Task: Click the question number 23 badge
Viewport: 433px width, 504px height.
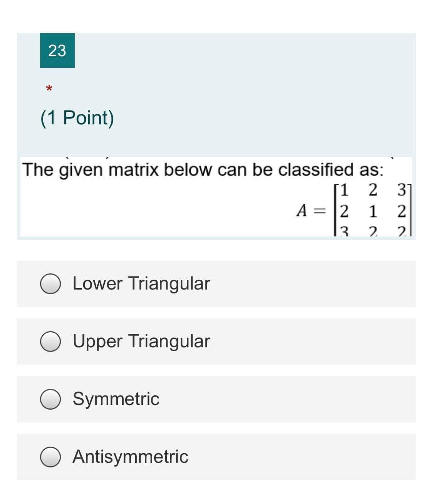Action: (x=57, y=50)
